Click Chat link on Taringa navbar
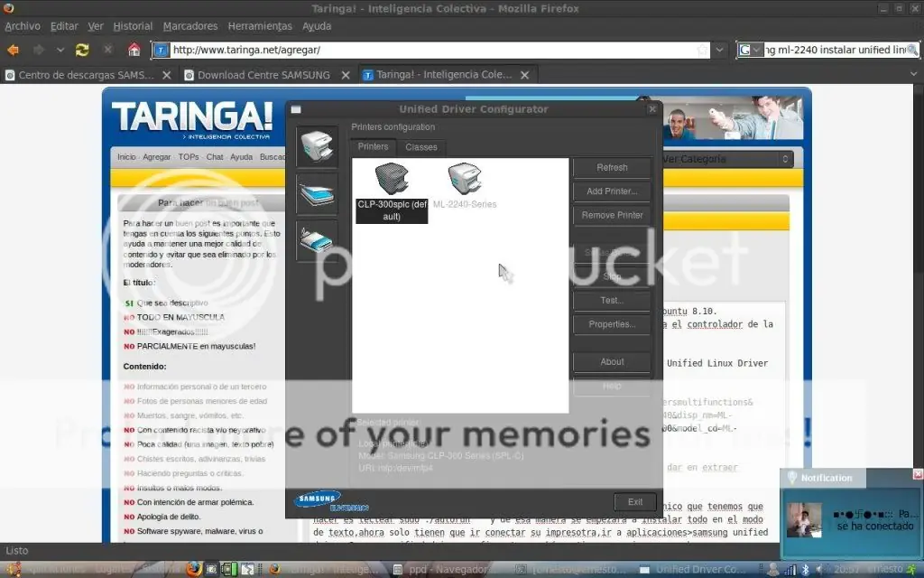 (x=215, y=157)
